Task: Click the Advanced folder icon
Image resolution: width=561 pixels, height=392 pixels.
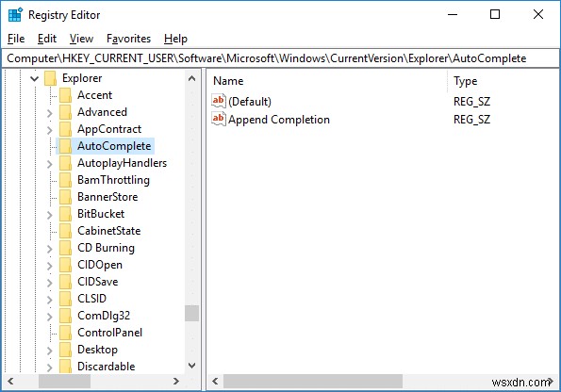Action: pos(65,112)
